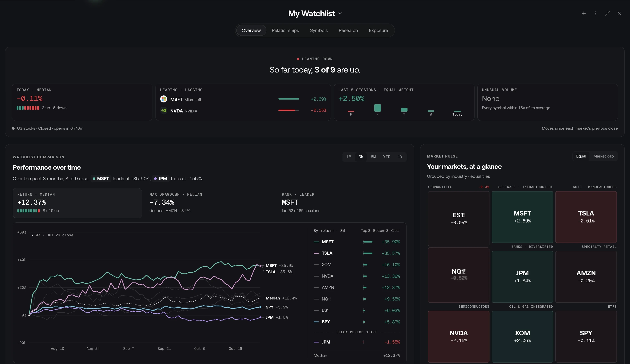Switch to the Relationships tab
Image resolution: width=630 pixels, height=364 pixels.
pos(285,31)
